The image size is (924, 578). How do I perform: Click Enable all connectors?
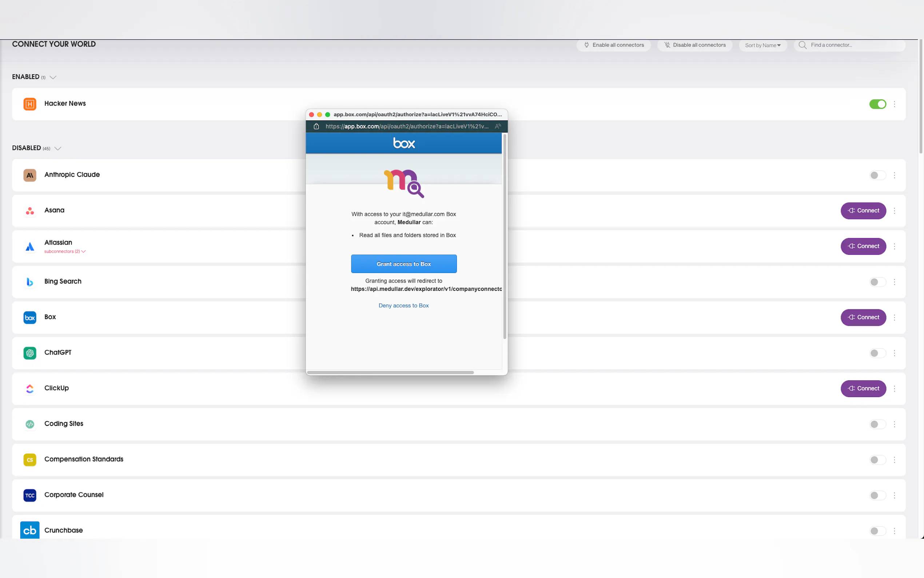(614, 45)
